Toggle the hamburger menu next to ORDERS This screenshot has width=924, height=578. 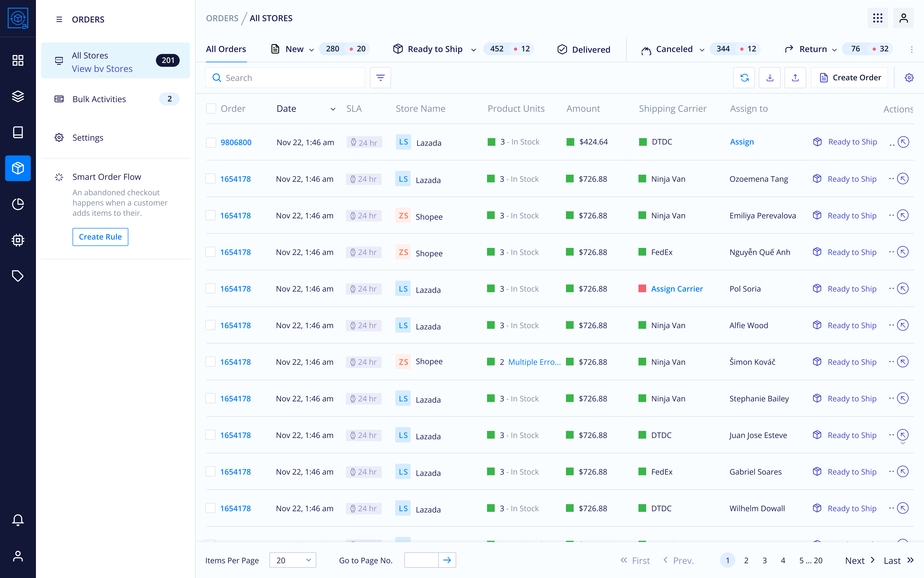[59, 19]
